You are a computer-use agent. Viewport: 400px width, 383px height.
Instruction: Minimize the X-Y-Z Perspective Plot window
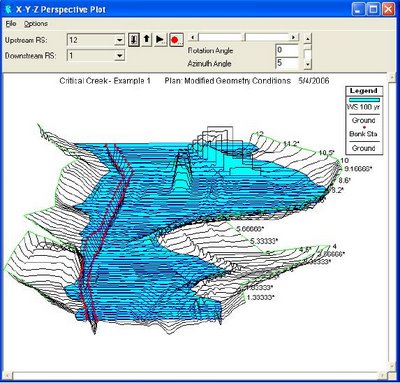click(x=359, y=9)
